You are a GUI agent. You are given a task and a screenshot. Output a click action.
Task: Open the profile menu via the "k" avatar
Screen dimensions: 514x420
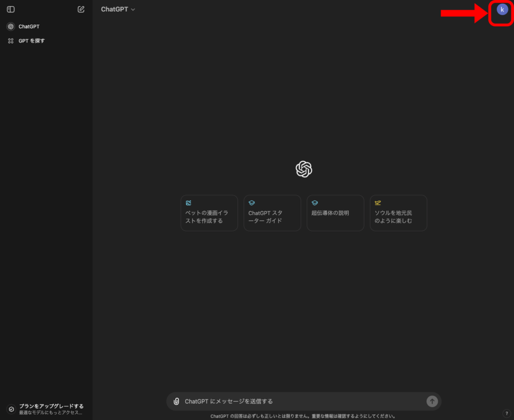[502, 10]
